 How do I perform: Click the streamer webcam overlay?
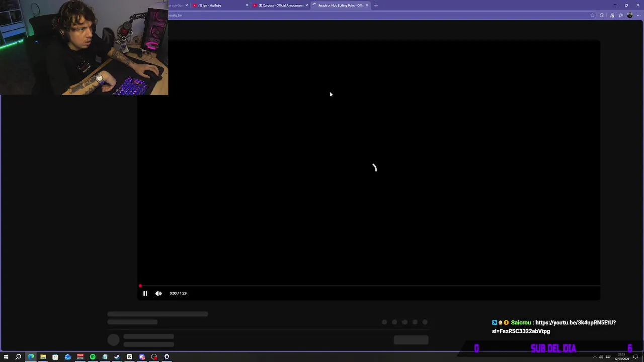84,47
